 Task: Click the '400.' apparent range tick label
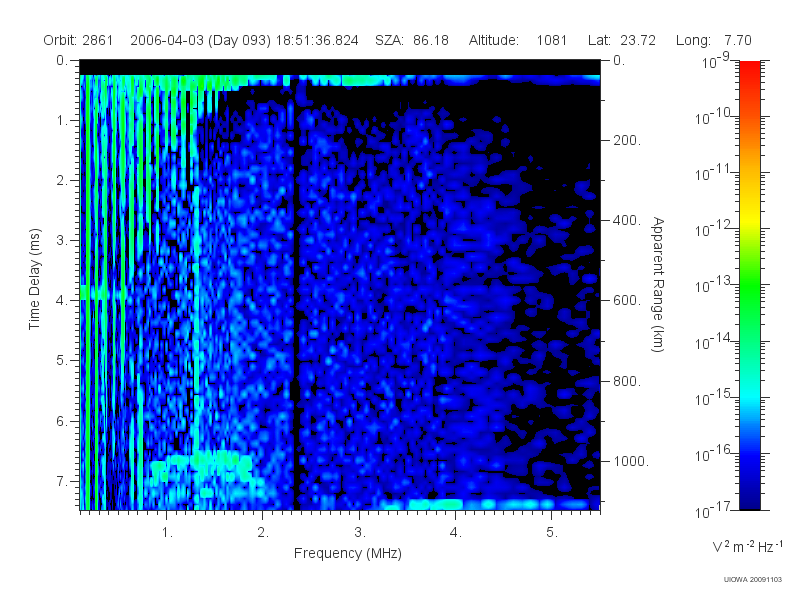click(x=627, y=220)
